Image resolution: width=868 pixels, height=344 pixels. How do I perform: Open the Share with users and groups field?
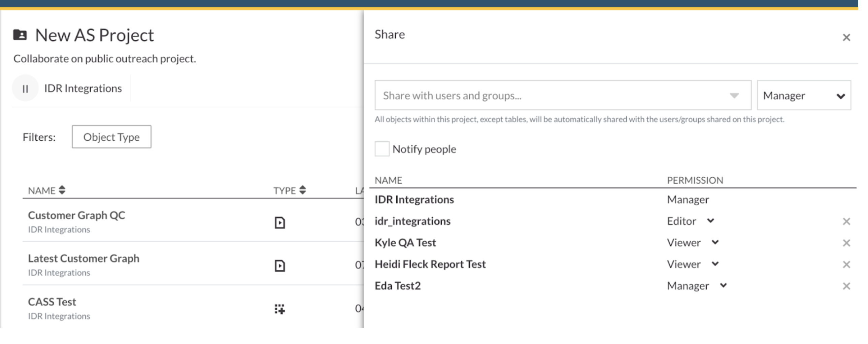(563, 95)
